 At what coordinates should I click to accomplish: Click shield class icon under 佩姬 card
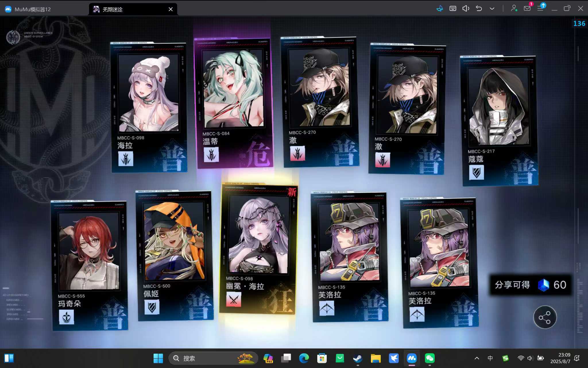152,307
